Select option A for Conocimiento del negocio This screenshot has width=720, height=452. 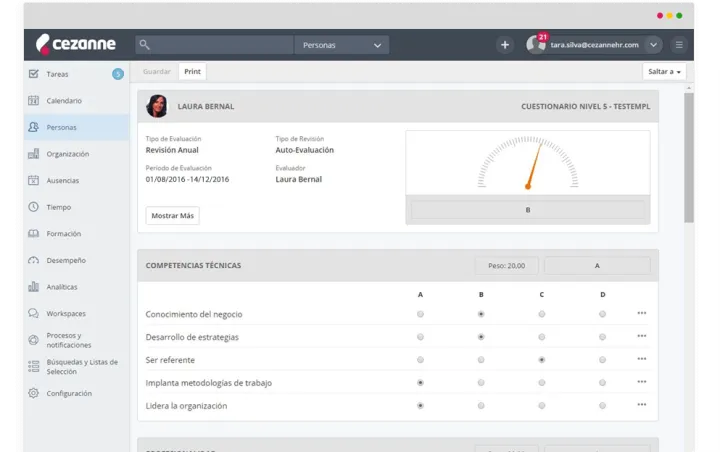pyautogui.click(x=420, y=314)
